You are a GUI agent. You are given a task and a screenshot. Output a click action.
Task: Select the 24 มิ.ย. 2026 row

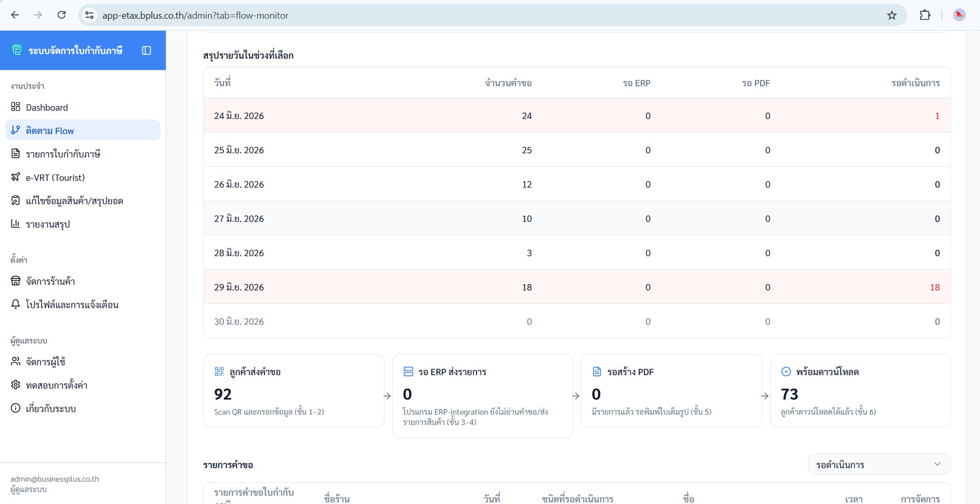pos(577,115)
